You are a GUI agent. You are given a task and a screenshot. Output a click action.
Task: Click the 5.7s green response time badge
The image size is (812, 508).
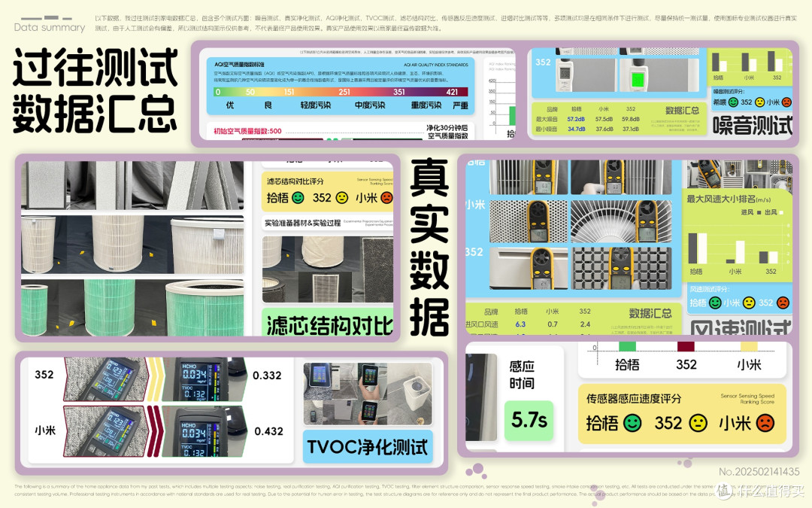coord(529,420)
